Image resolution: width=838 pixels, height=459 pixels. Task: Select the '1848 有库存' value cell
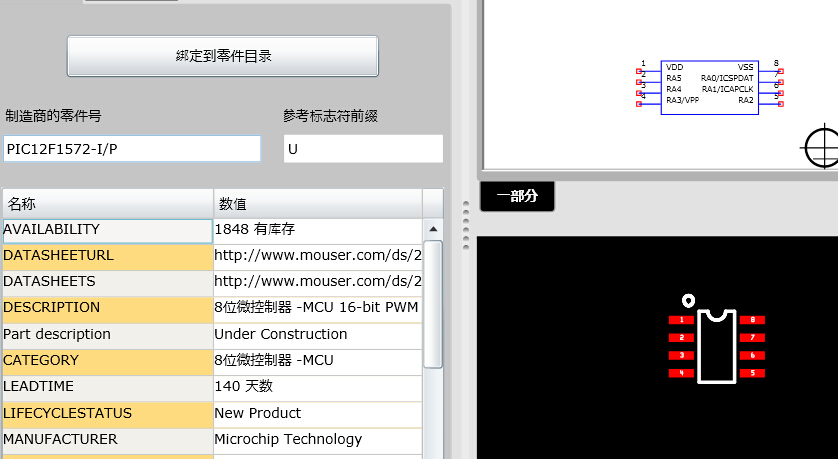click(x=318, y=231)
